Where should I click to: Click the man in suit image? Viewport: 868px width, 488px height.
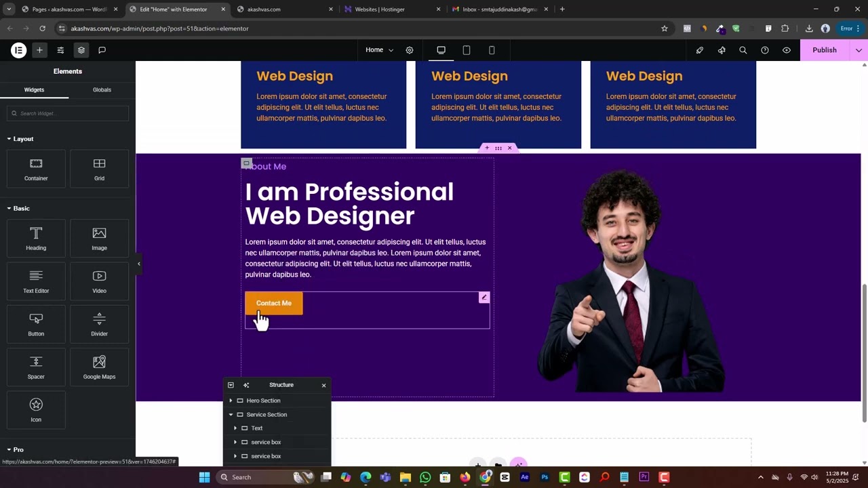pyautogui.click(x=630, y=279)
